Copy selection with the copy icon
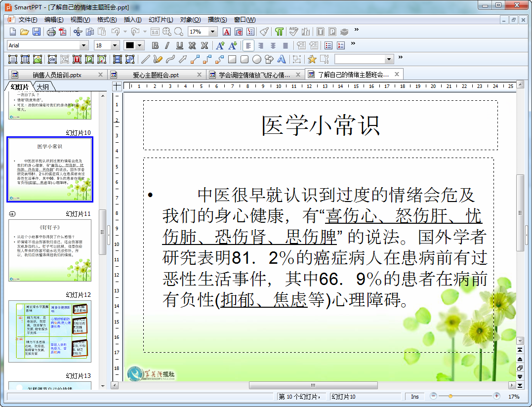 coord(90,32)
